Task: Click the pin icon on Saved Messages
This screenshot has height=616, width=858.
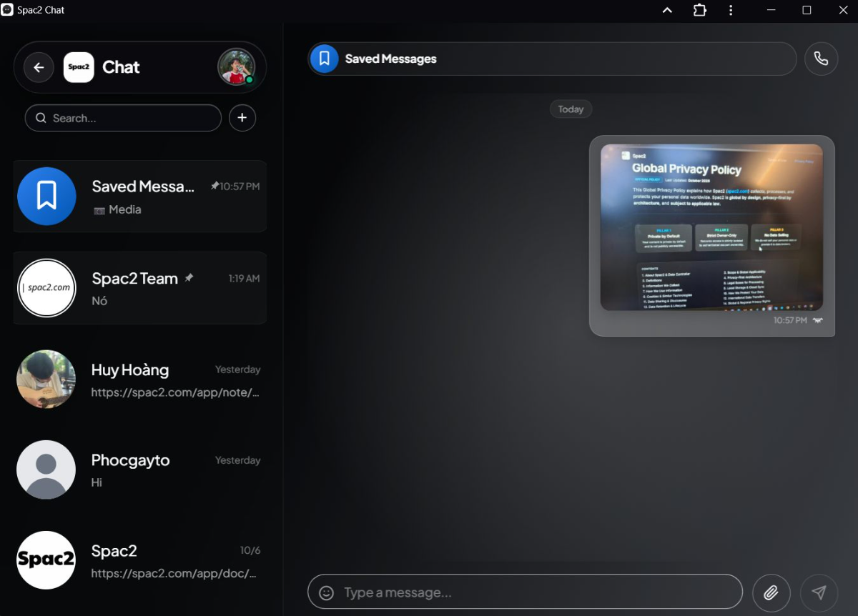Action: [x=214, y=186]
